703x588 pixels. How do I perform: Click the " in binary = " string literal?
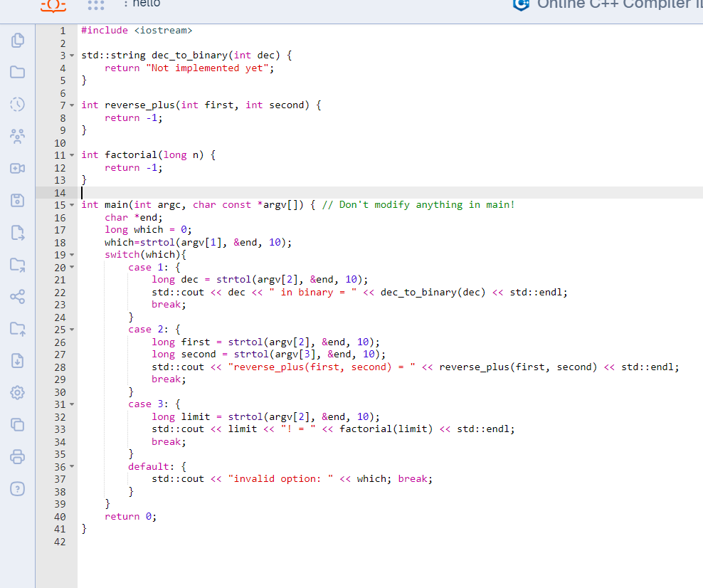(x=312, y=293)
